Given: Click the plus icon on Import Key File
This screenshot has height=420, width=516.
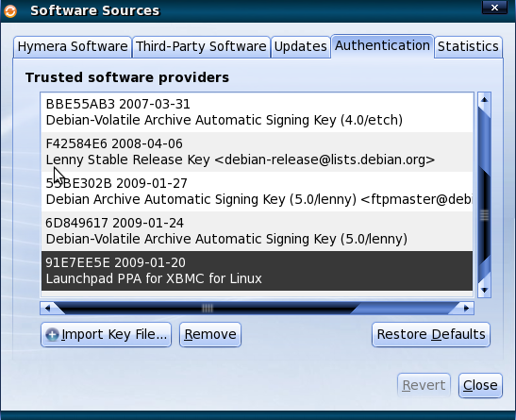Looking at the screenshot, I should 52,334.
